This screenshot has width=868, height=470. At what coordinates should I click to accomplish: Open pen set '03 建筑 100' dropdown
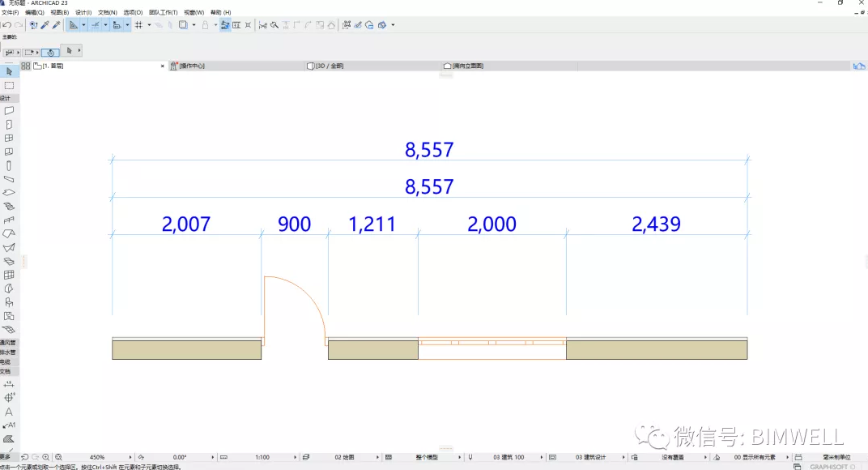coord(541,457)
